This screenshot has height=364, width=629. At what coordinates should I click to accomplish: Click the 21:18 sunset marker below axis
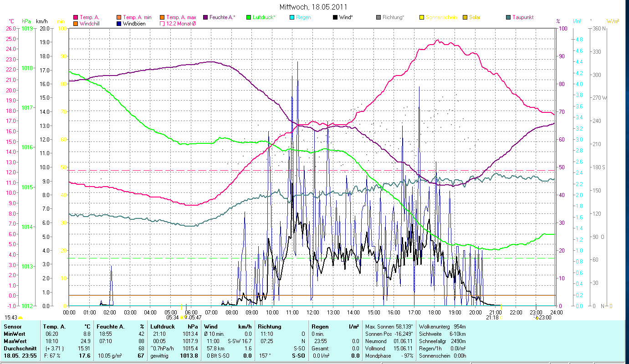point(492,318)
